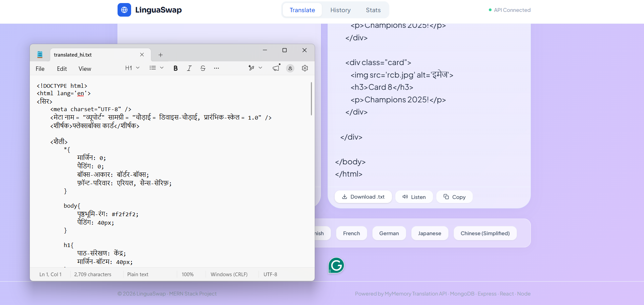The height and width of the screenshot is (305, 644).
Task: Close the Notepad window
Action: [305, 50]
